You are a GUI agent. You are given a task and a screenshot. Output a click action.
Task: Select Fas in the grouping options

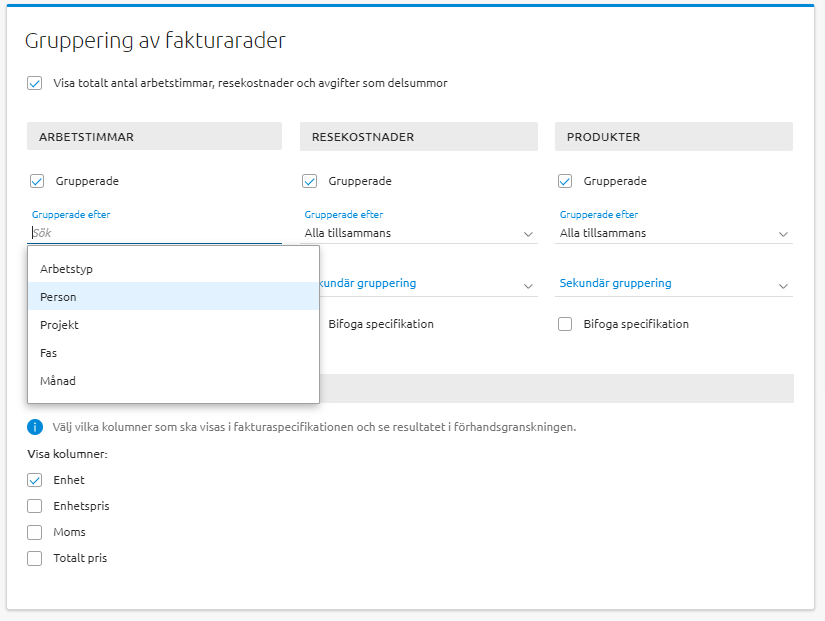[x=48, y=353]
